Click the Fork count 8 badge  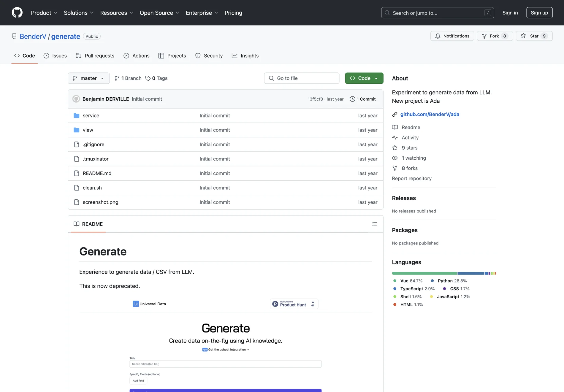[x=504, y=36]
